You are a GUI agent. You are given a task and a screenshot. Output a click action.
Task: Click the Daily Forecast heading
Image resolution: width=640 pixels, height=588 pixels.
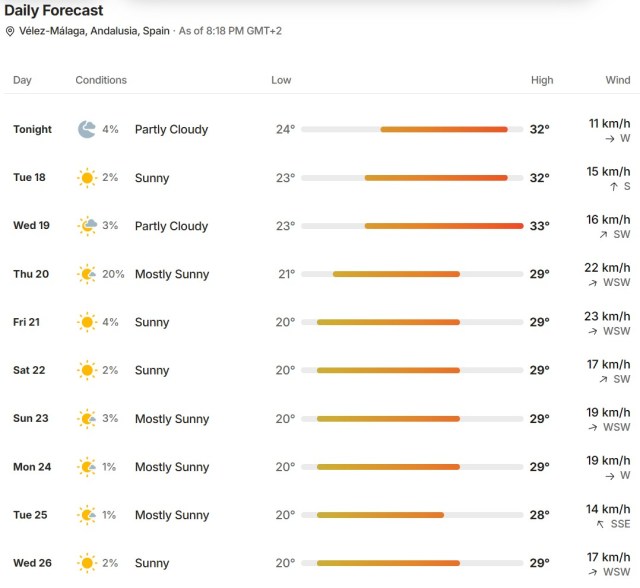[53, 10]
